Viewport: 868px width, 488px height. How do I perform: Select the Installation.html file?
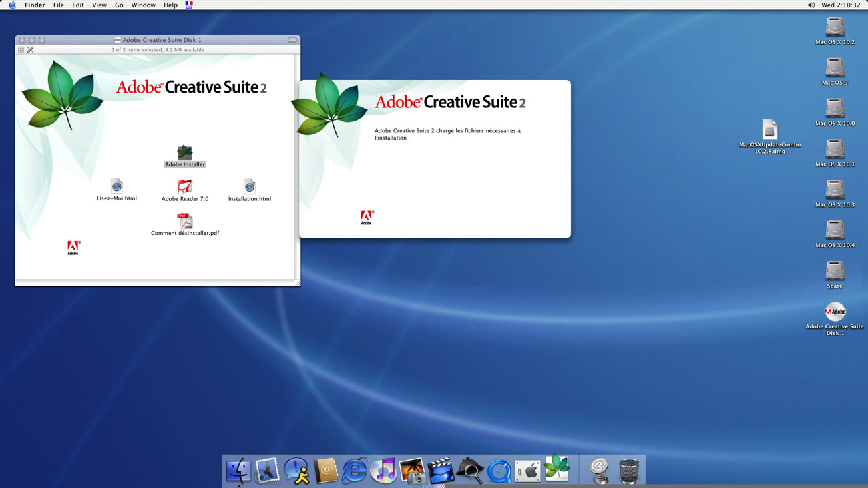tap(249, 187)
